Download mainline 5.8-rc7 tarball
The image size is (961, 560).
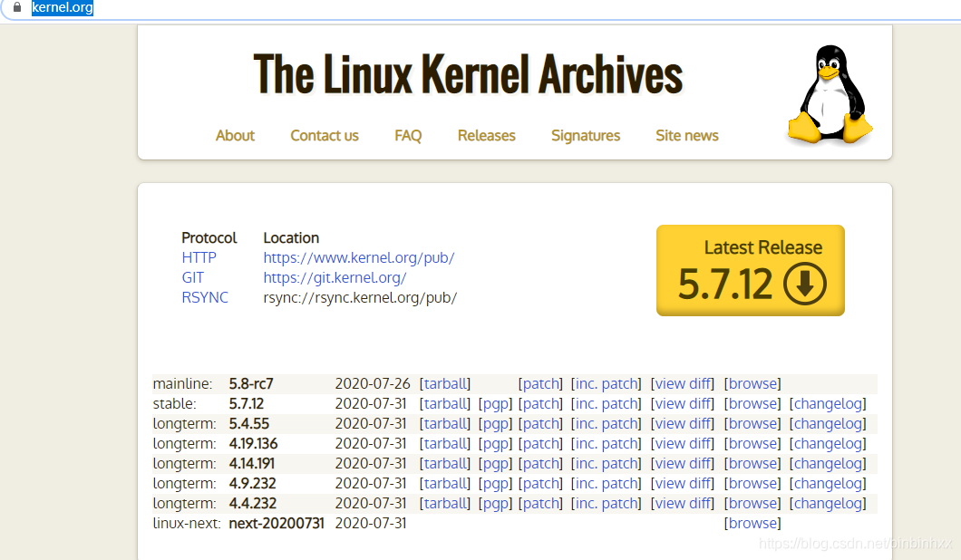[x=445, y=383]
